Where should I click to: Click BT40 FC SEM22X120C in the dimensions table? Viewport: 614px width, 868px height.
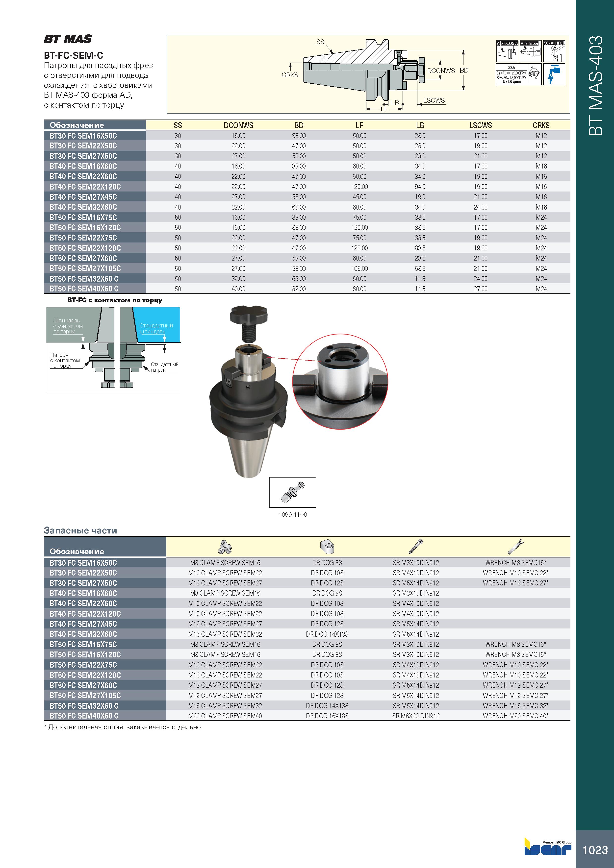(x=85, y=187)
